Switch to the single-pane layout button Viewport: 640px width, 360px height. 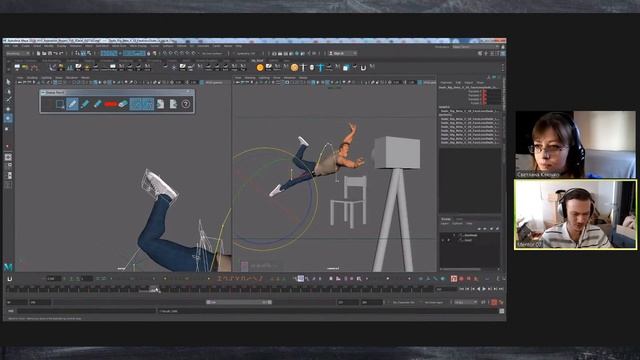(x=8, y=157)
